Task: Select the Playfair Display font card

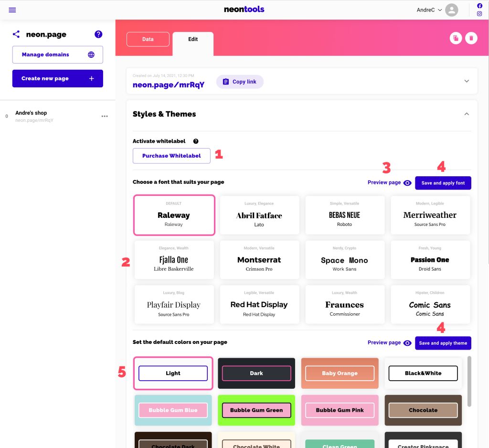Action: coord(174,305)
